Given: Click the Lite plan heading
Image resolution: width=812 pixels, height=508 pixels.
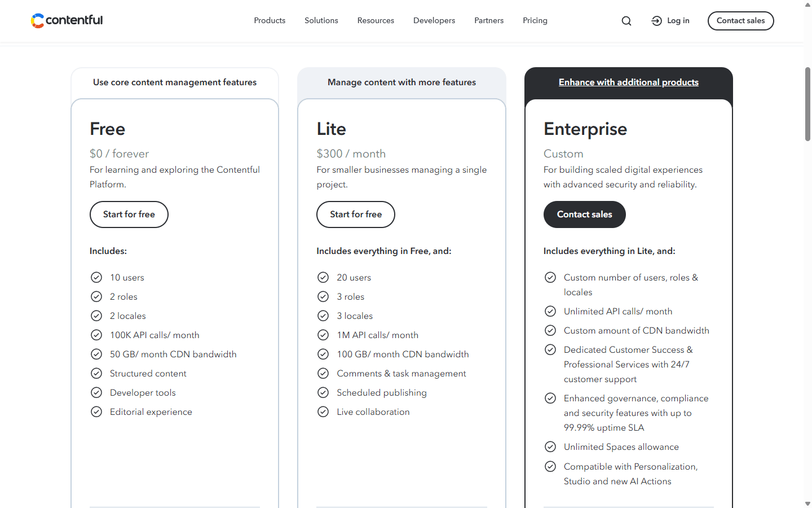Looking at the screenshot, I should point(332,129).
